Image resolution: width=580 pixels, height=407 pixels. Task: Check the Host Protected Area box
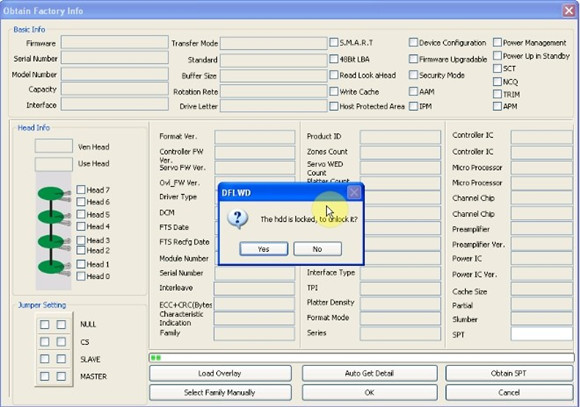pos(334,107)
